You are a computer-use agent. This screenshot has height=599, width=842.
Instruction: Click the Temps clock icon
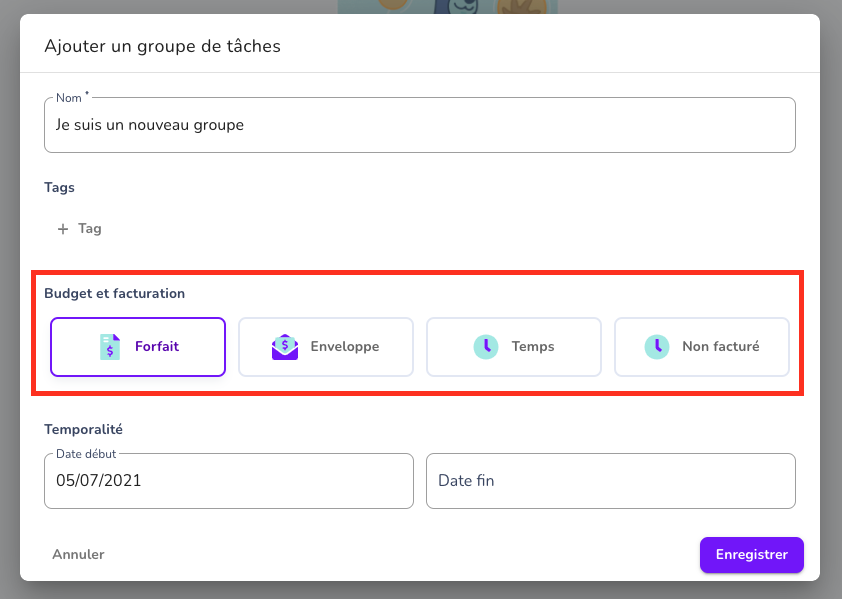tap(486, 347)
